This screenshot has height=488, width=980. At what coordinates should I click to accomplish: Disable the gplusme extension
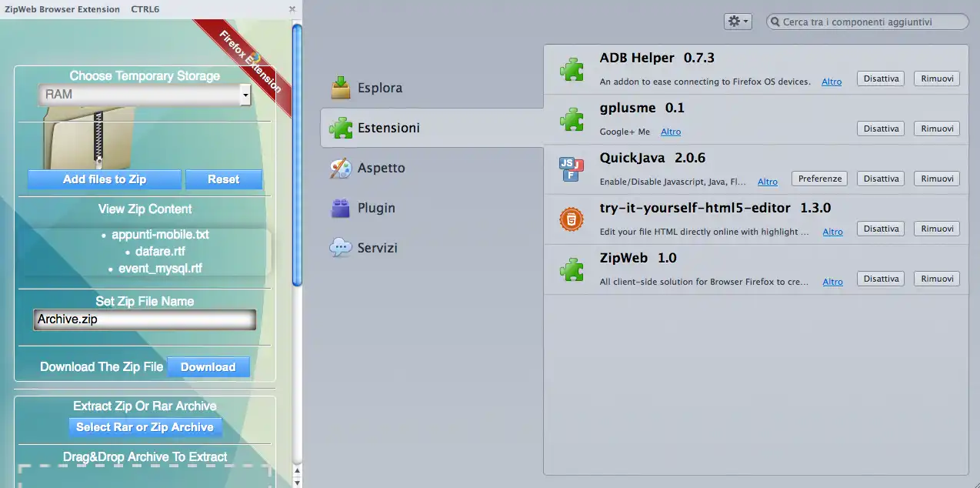pos(881,129)
